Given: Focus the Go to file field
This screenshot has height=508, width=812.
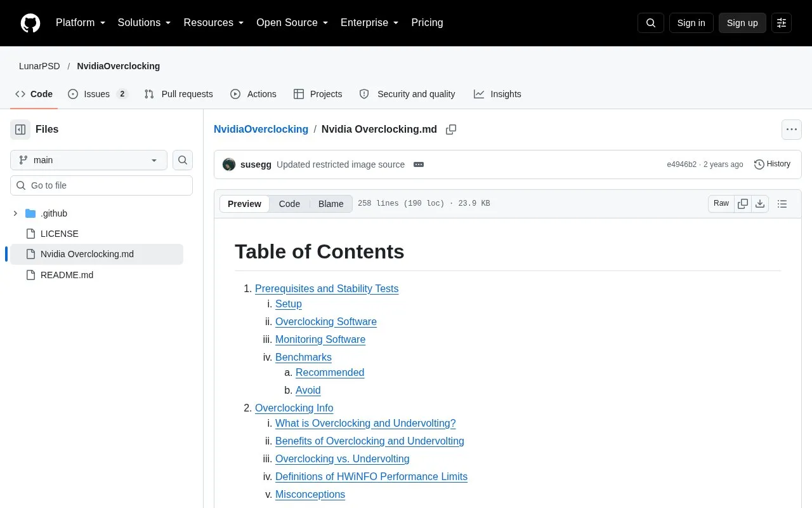Looking at the screenshot, I should point(101,185).
